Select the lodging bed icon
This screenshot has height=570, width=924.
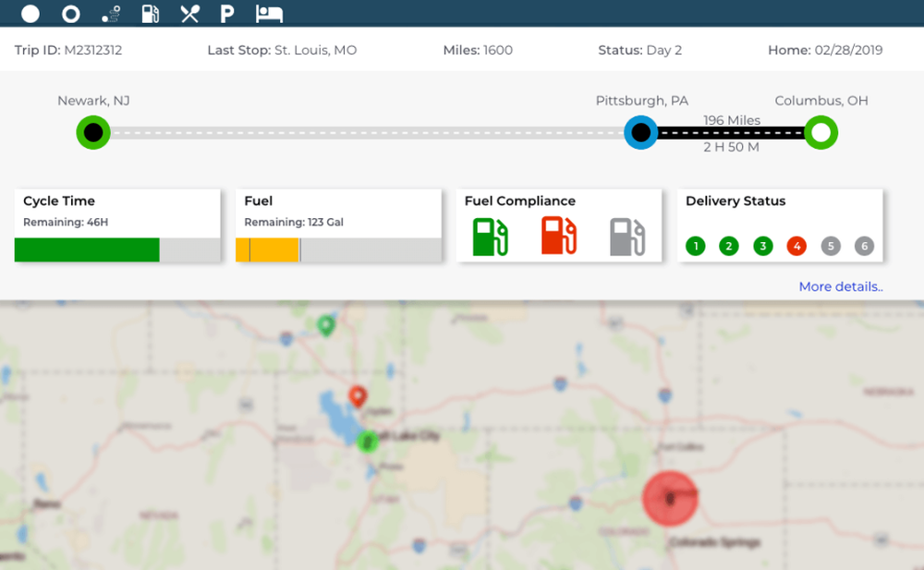point(269,14)
